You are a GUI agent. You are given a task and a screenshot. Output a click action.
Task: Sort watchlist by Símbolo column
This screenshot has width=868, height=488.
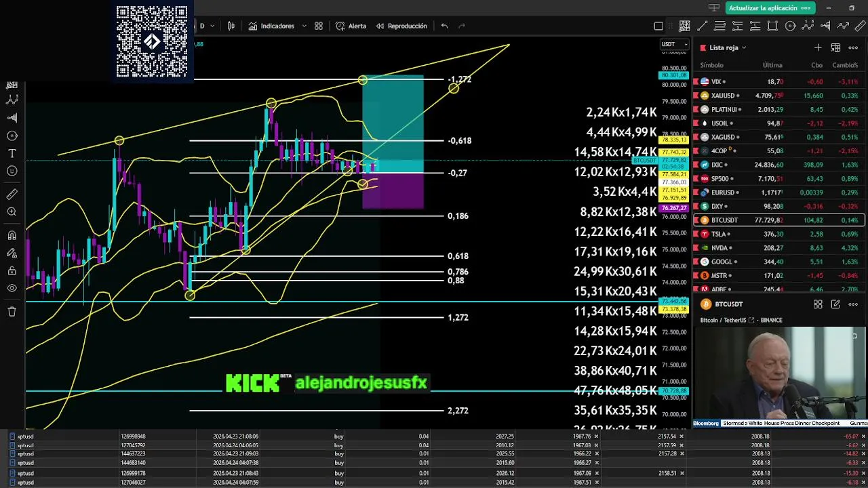pos(711,65)
